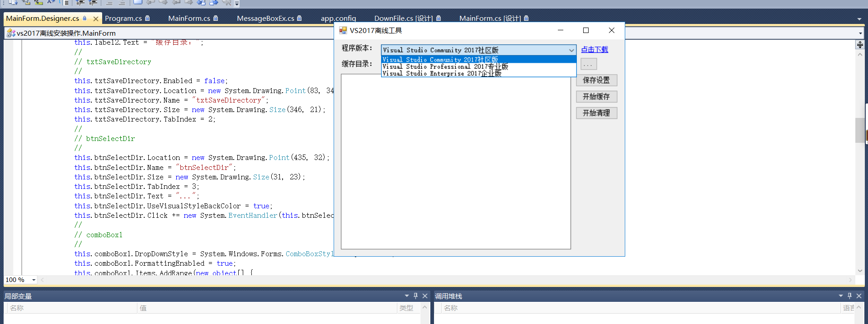Click the 名称 column header in 调用堆栈
This screenshot has width=868, height=324.
[x=641, y=308]
